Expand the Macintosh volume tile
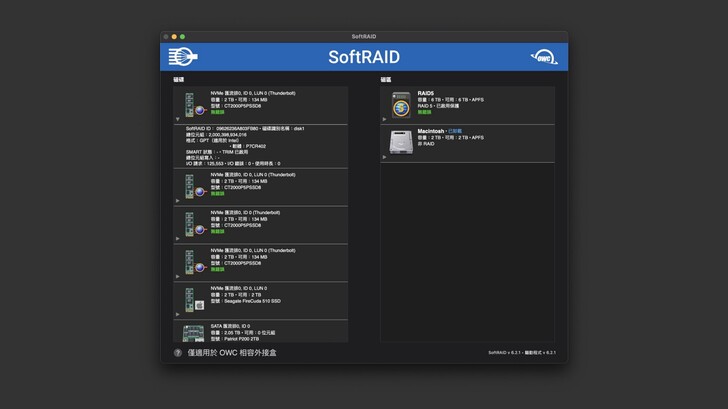 coord(384,157)
